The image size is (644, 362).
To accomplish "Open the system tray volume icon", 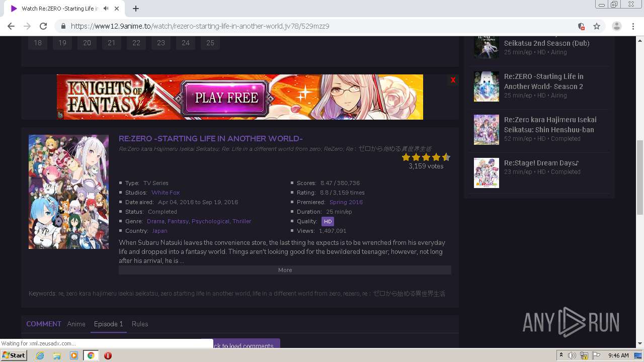I will click(572, 355).
